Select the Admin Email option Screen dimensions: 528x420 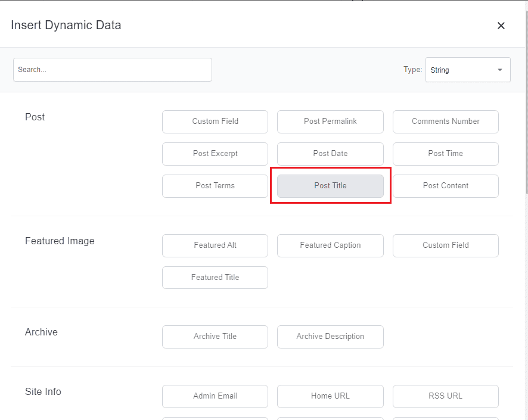point(215,396)
